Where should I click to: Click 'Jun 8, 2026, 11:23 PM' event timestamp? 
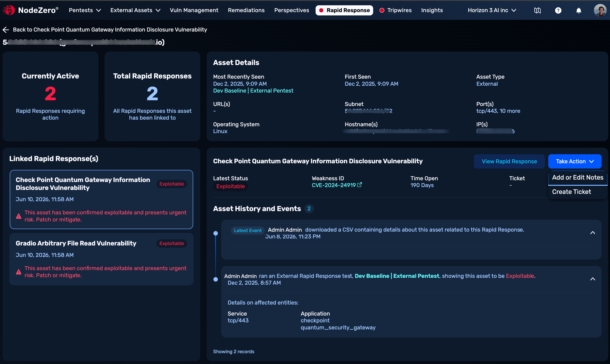click(x=293, y=236)
